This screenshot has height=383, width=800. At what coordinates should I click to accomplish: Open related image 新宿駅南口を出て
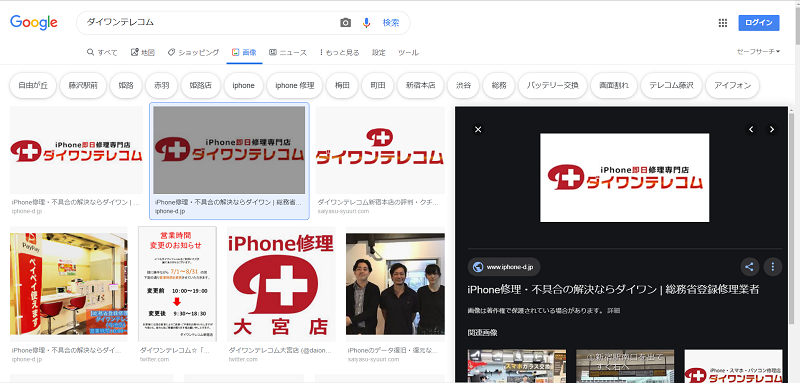625,366
